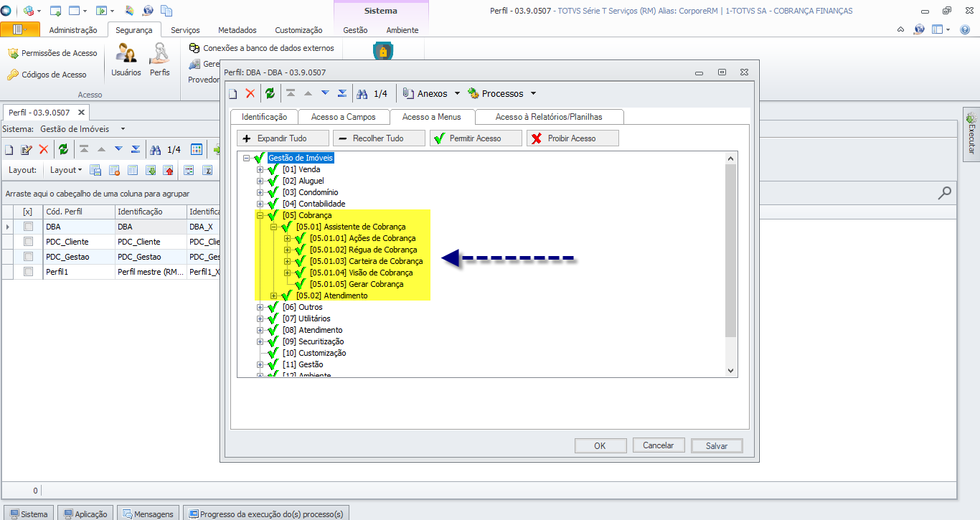Expand the [03] Condomínio tree node
Image resolution: width=980 pixels, height=520 pixels.
260,192
